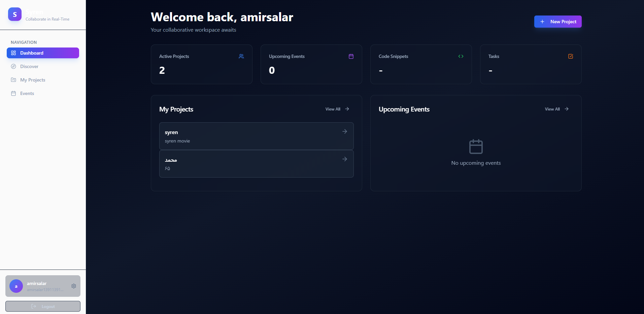This screenshot has width=644, height=314.
Task: Open settings via the gear icon near amirsalar
Action: point(74,286)
